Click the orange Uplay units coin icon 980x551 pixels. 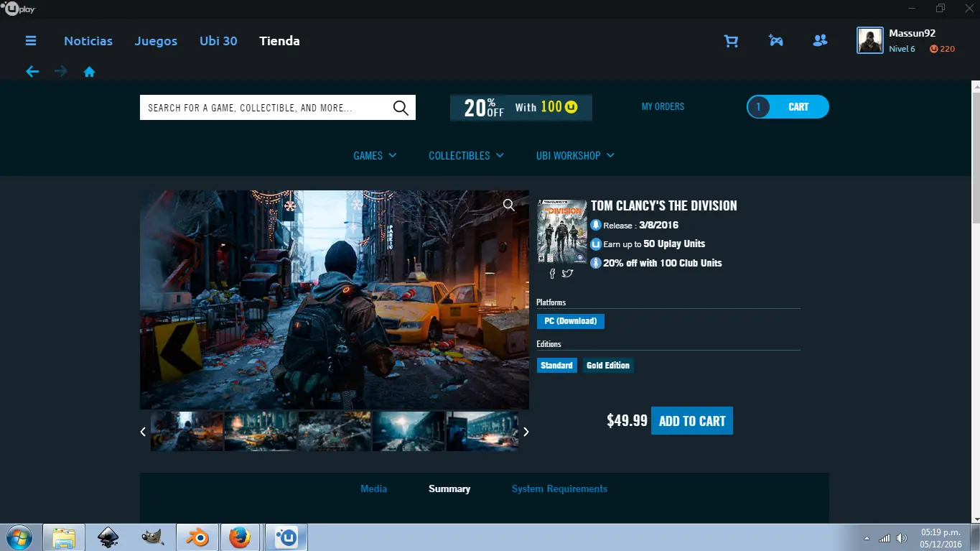[934, 49]
